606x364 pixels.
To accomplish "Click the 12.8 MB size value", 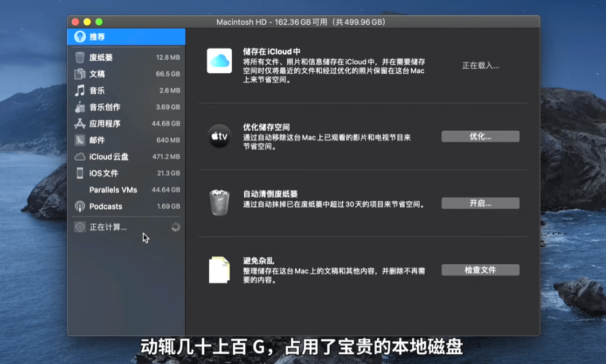I will [168, 57].
